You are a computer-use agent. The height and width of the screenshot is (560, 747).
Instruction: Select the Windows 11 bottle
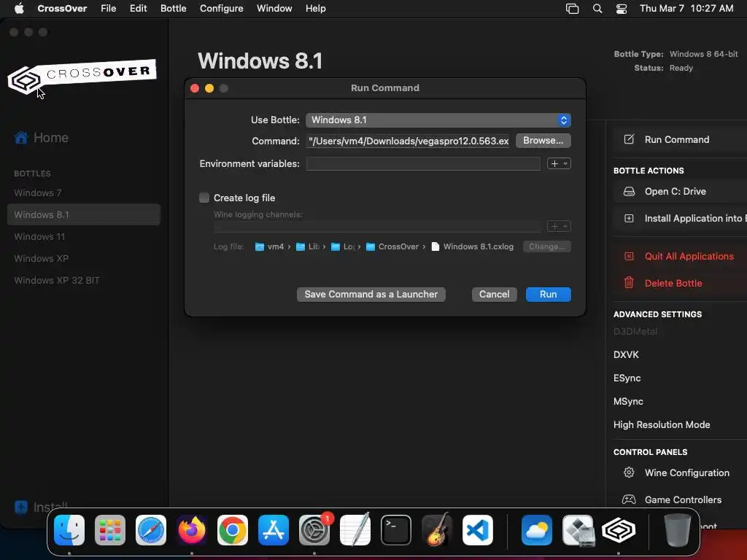click(x=83, y=237)
